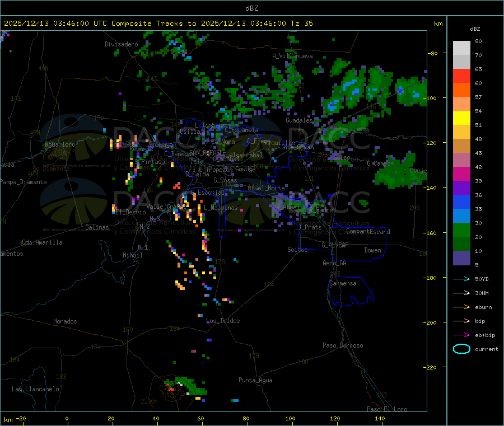This screenshot has width=504, height=426.
Task: Click the white 30HM arrow legend icon
Action: click(461, 293)
